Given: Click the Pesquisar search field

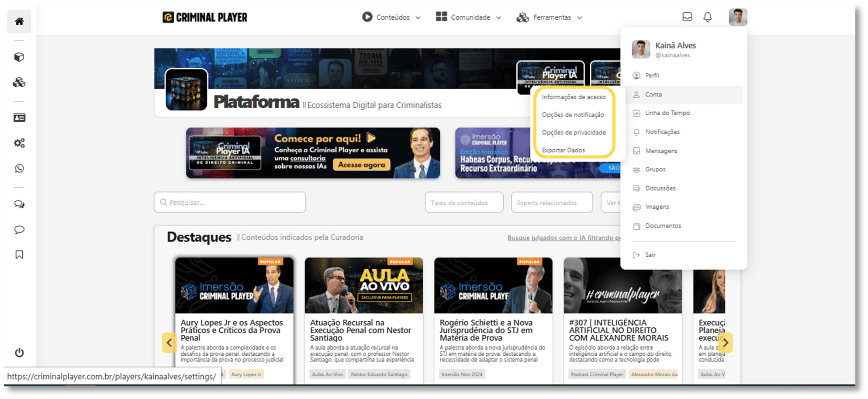Looking at the screenshot, I should [x=230, y=203].
